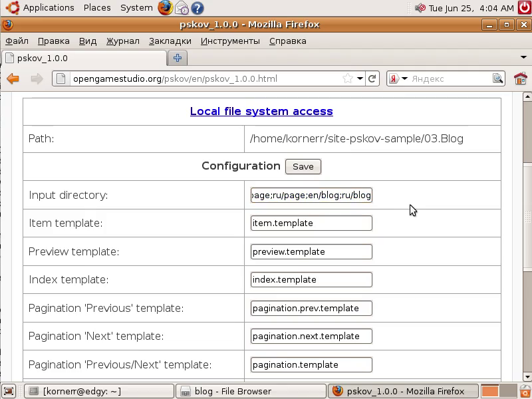The image size is (532, 399).
Task: Click the Save configuration button
Action: click(x=303, y=166)
